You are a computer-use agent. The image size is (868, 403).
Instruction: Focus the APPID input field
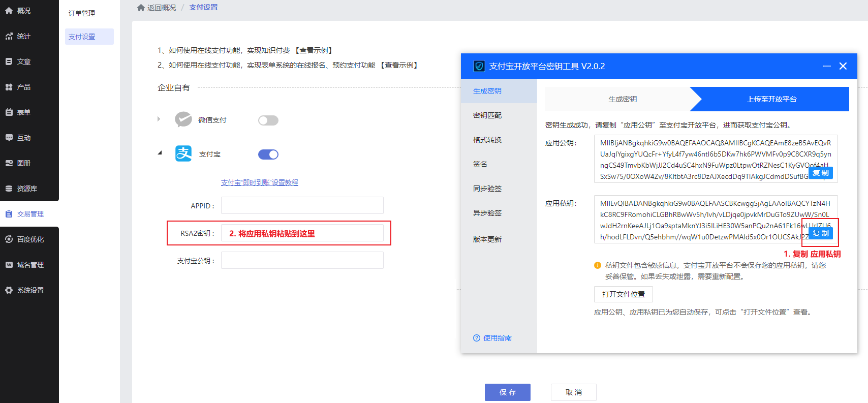(302, 205)
